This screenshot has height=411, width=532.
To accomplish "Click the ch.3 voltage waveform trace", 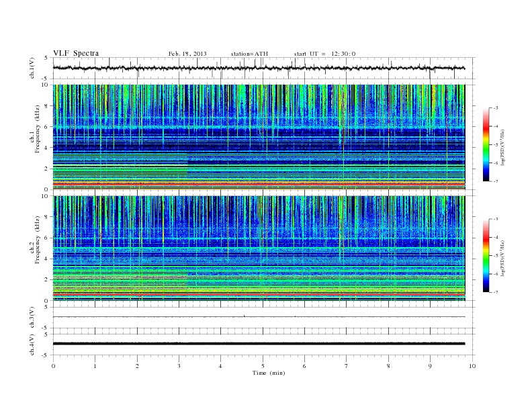I will coord(259,317).
